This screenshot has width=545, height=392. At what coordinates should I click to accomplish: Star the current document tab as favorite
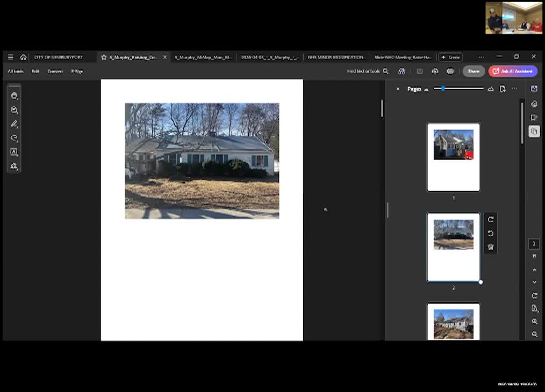coord(104,57)
